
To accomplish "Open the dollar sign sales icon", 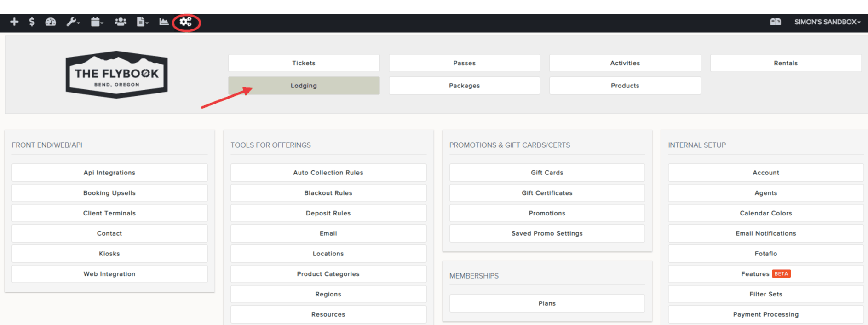I will 32,22.
